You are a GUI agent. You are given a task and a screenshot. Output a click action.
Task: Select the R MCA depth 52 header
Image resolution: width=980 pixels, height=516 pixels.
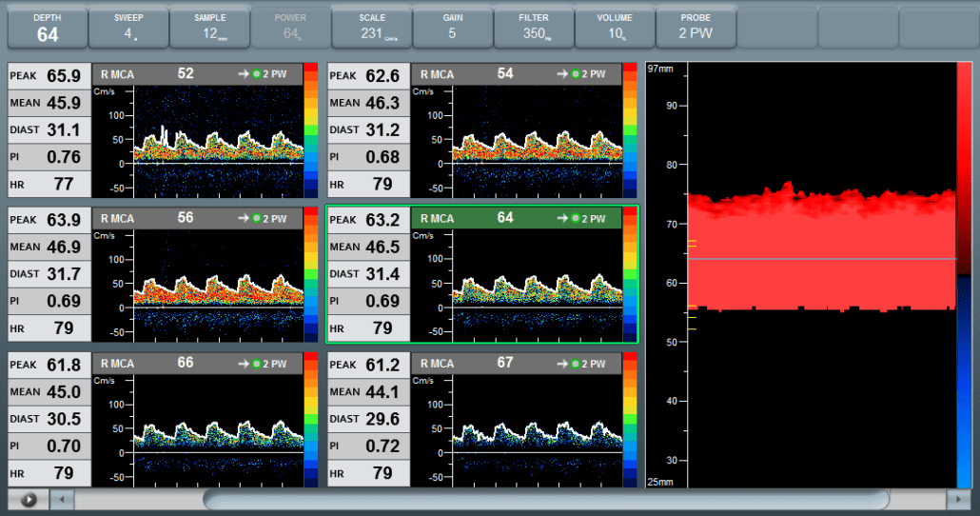[x=198, y=74]
